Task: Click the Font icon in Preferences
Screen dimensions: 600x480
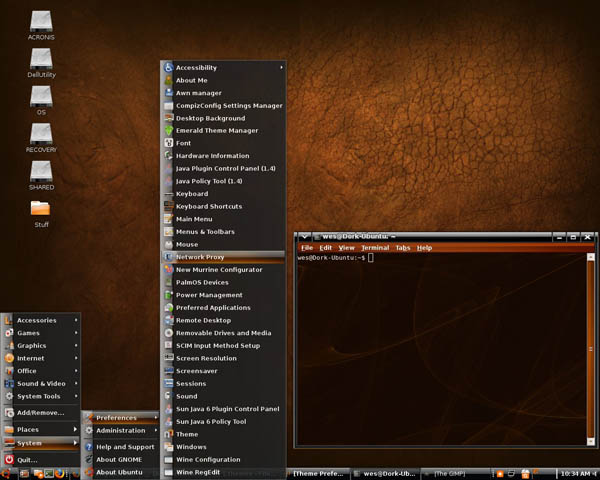Action: (169, 143)
